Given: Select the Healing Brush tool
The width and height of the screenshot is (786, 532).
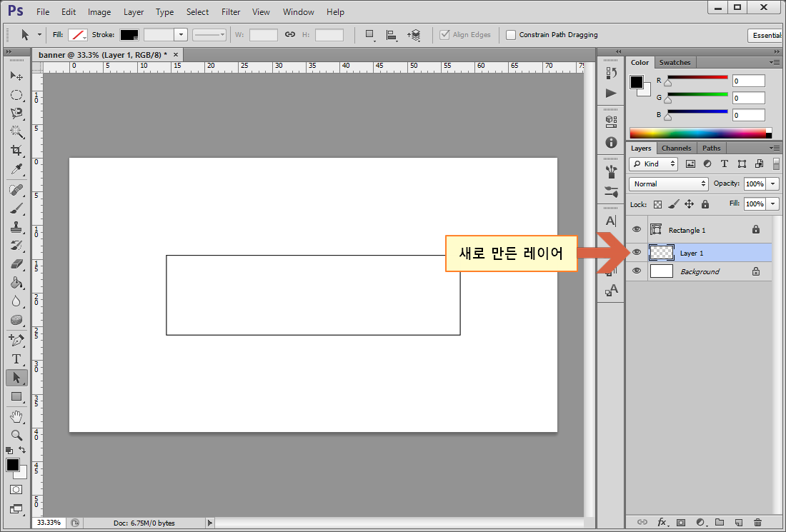Looking at the screenshot, I should tap(16, 191).
